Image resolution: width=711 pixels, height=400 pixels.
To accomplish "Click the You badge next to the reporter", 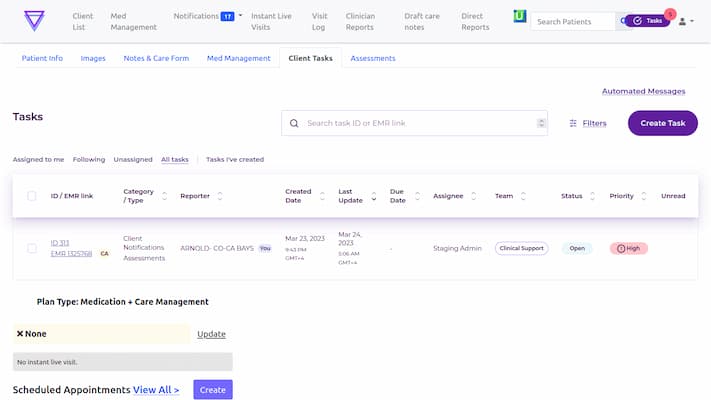I will pyautogui.click(x=265, y=249).
